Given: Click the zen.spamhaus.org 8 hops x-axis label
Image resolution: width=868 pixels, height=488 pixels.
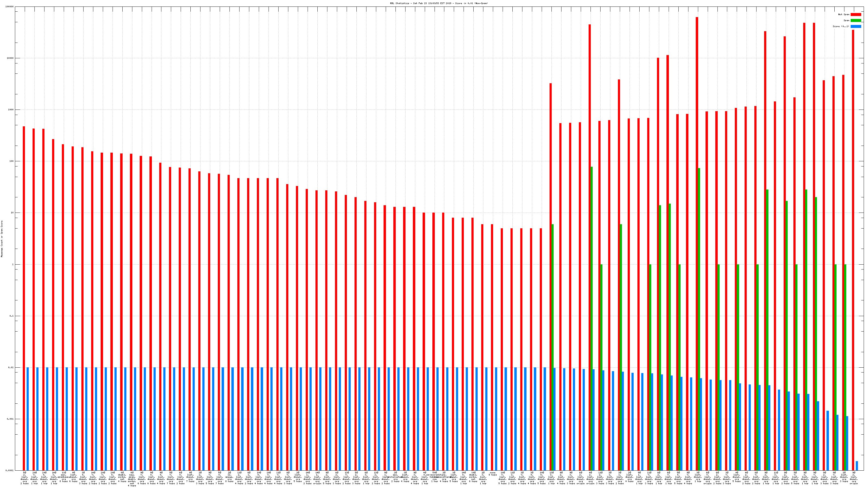Looking at the screenshot, I should [x=64, y=477].
